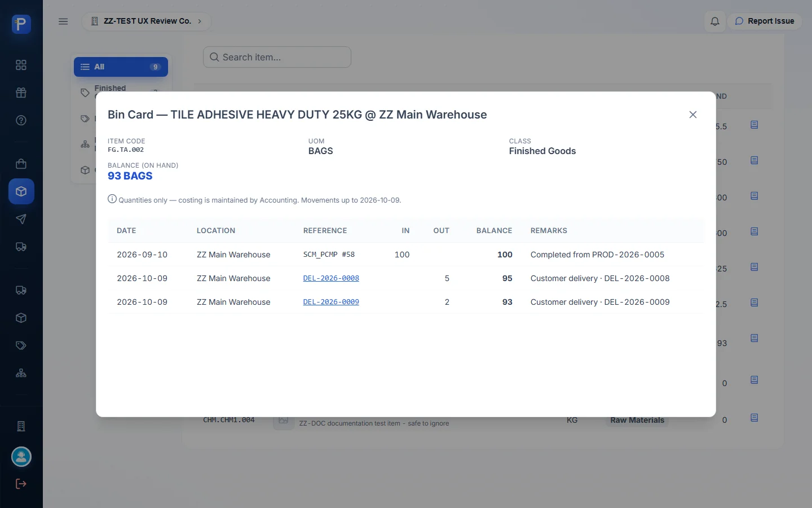Click the blue P app logo
This screenshot has height=508, width=812.
(x=21, y=24)
